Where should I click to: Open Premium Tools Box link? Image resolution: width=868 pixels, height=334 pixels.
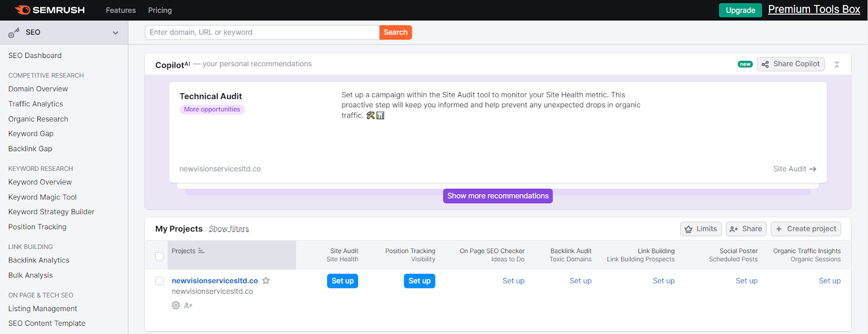tap(814, 9)
